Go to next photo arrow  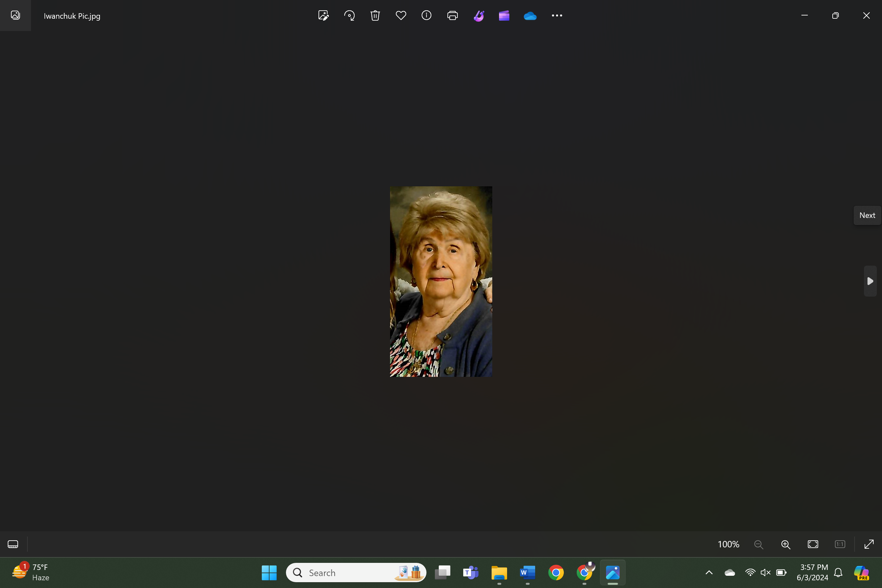tap(870, 281)
